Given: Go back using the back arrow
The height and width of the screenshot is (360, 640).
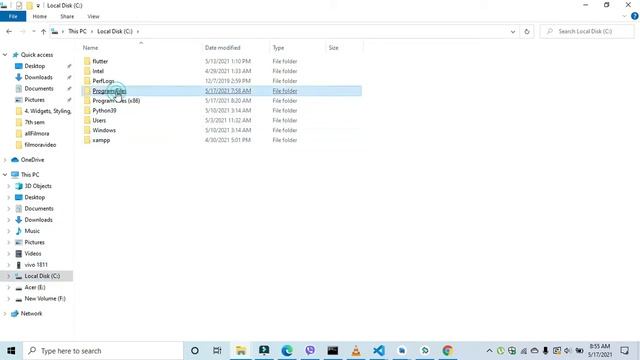Looking at the screenshot, I should point(9,31).
